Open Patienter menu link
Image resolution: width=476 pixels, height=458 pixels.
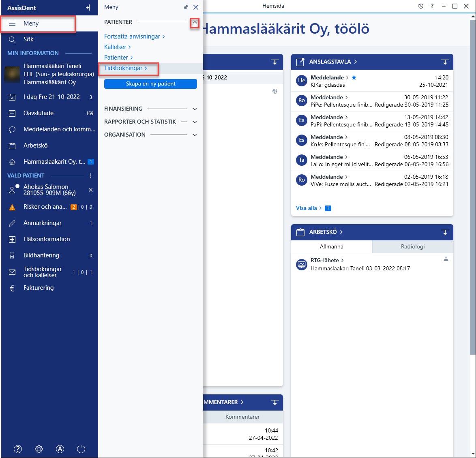click(x=118, y=58)
